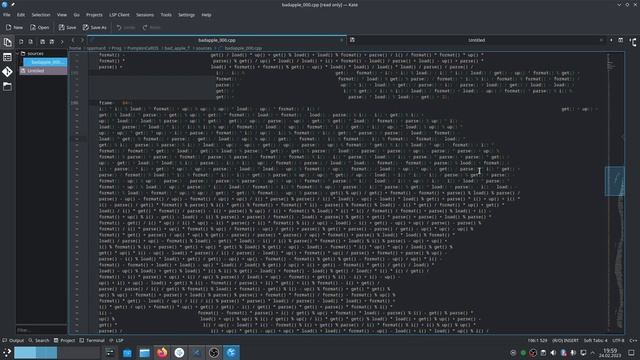
Task: Click badapple_000.cpp in breadcrumb path
Action: pyautogui.click(x=243, y=48)
